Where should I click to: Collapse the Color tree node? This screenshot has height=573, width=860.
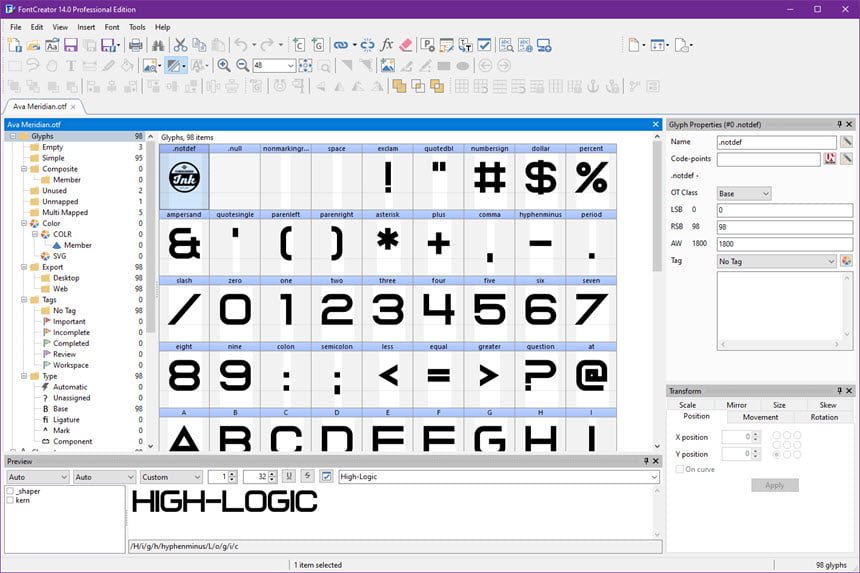coord(24,223)
